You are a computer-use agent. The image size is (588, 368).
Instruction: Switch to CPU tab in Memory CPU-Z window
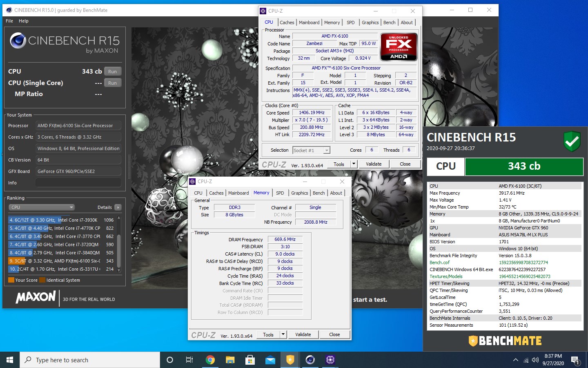tap(198, 193)
